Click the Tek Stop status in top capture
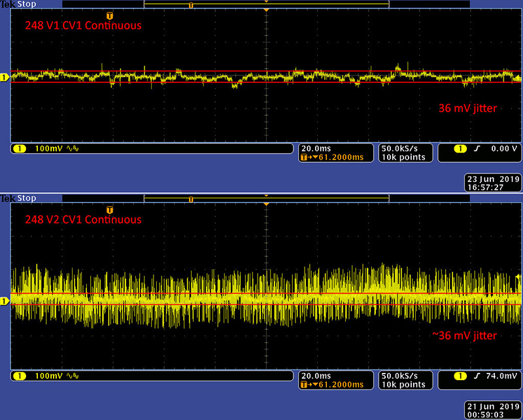The width and height of the screenshot is (523, 420). tap(18, 3)
